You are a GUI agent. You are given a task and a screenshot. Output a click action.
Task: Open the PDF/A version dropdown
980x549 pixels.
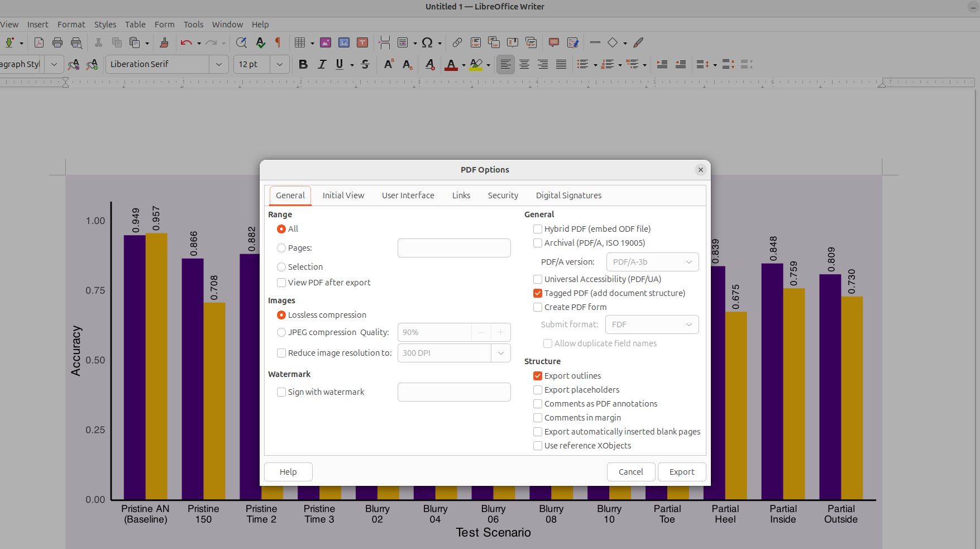pos(652,262)
